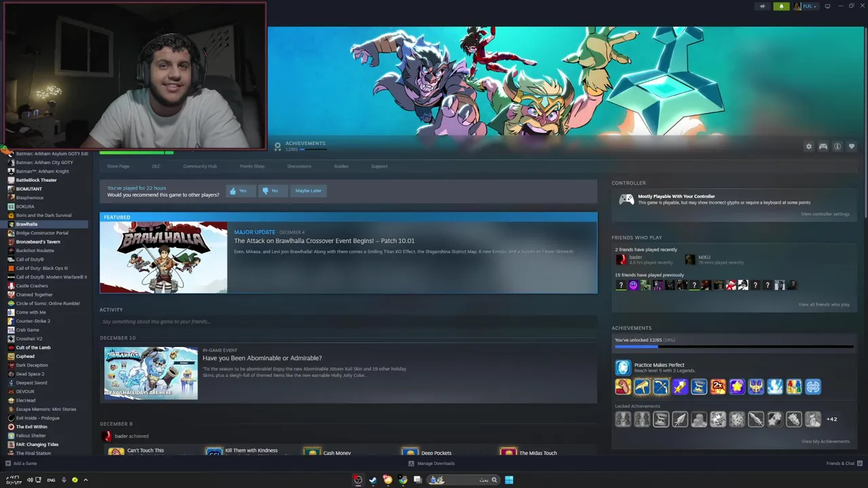
Task: Expand the +42 more locked achievements
Action: 831,420
